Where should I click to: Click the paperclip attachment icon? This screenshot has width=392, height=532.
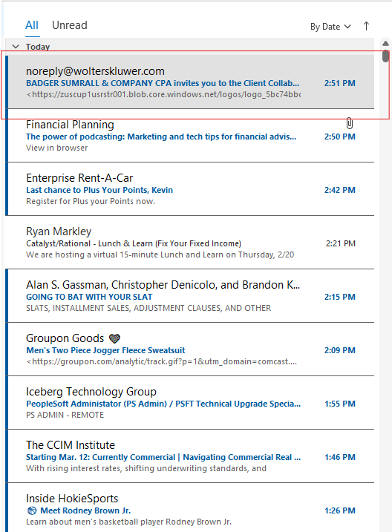click(350, 123)
